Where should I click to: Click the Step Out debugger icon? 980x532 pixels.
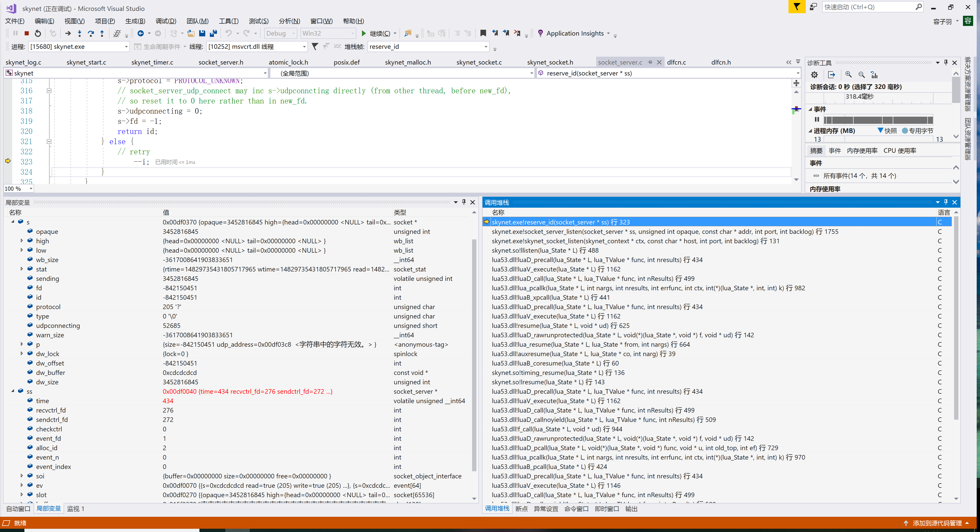pyautogui.click(x=101, y=33)
